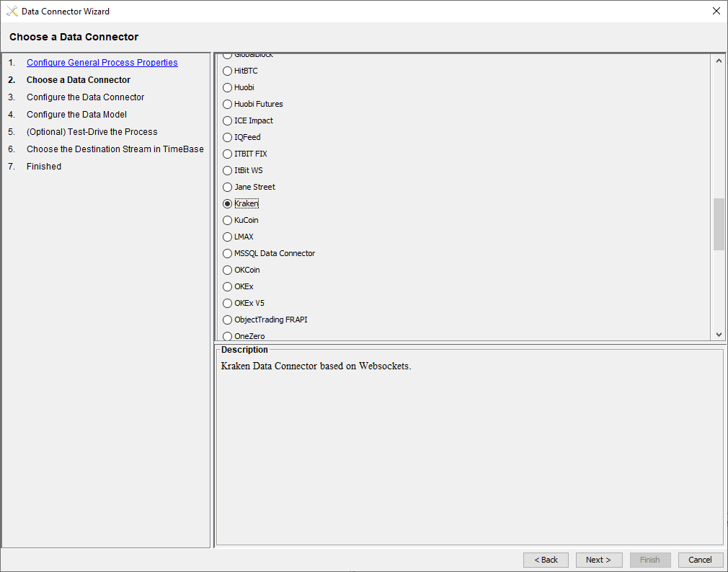Click the scrollbar up arrow
The height and width of the screenshot is (572, 728).
point(719,61)
